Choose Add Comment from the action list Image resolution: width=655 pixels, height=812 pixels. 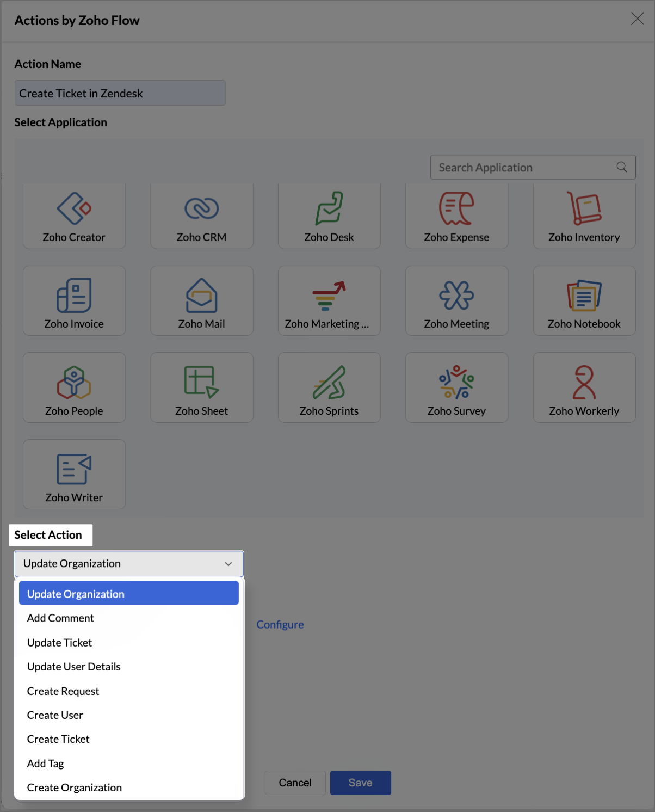pyautogui.click(x=60, y=618)
